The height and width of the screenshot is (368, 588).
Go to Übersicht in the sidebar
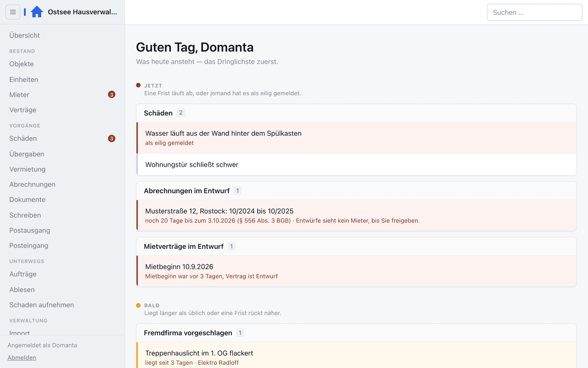tap(25, 35)
